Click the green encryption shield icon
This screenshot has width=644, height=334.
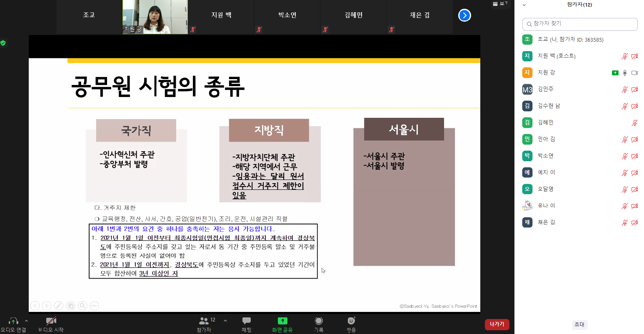pyautogui.click(x=3, y=43)
